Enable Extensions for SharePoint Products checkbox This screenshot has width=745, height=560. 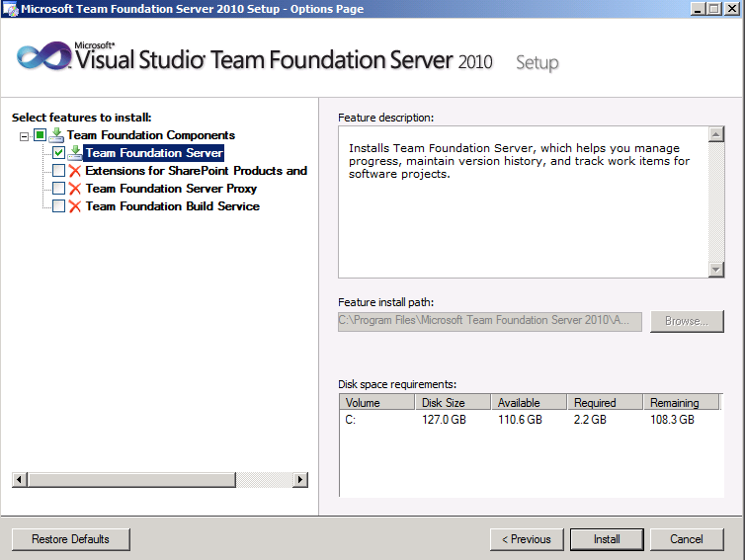58,171
